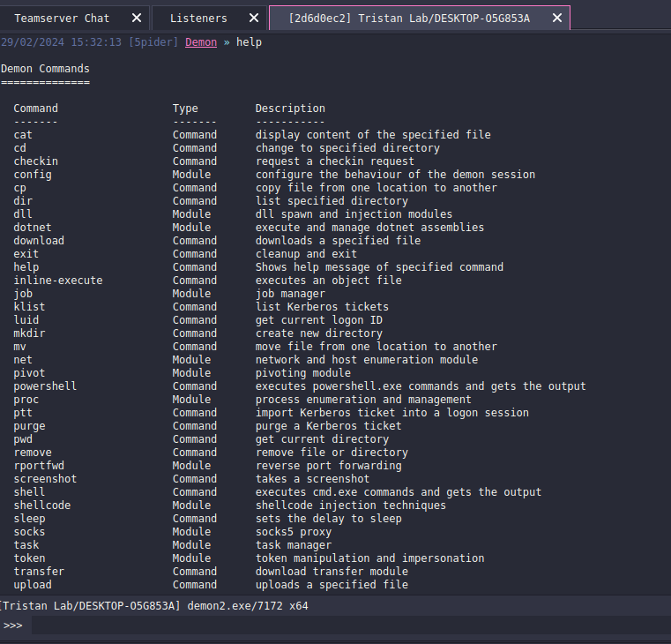Click description 'list Kerberos tickets'

(322, 307)
